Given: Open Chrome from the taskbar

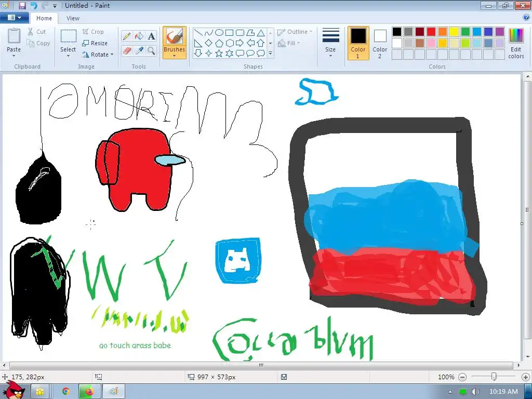Looking at the screenshot, I should point(66,392).
